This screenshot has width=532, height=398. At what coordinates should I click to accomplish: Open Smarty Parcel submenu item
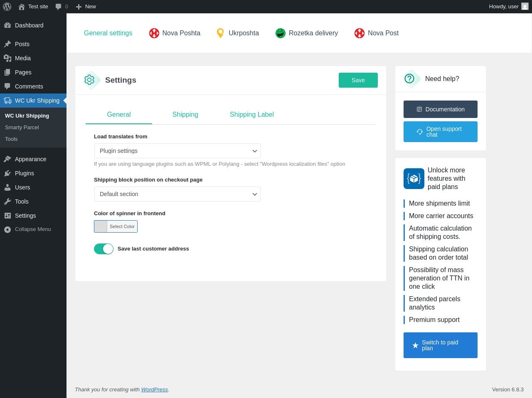coord(22,128)
